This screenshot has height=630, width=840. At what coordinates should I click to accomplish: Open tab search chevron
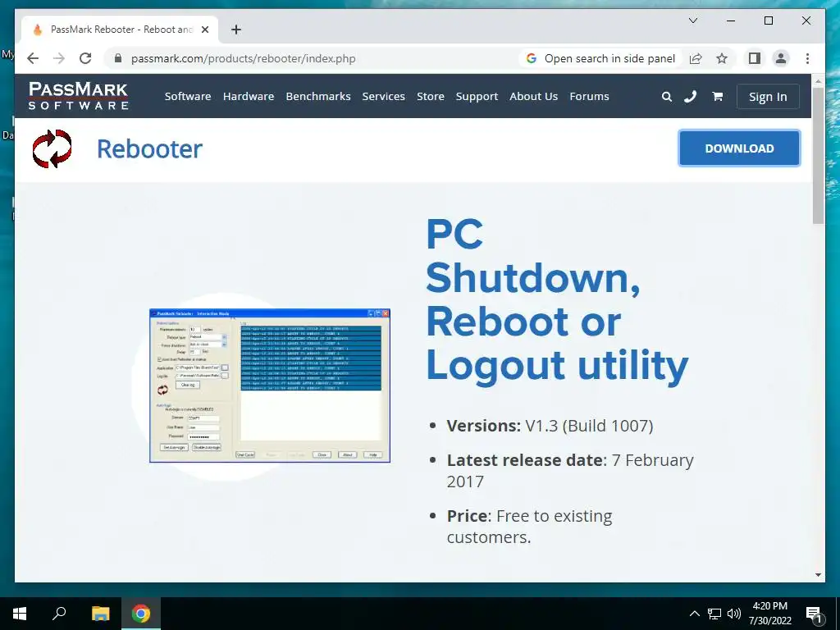[692, 21]
